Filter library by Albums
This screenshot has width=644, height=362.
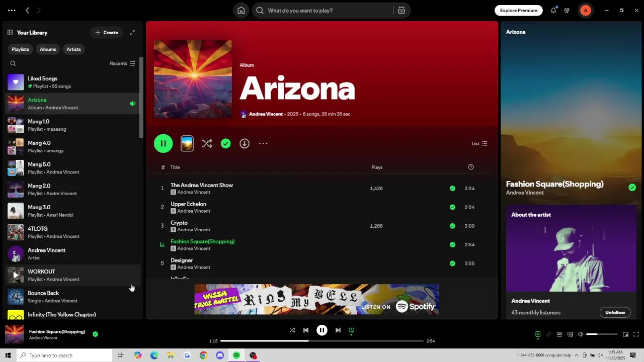click(x=48, y=49)
